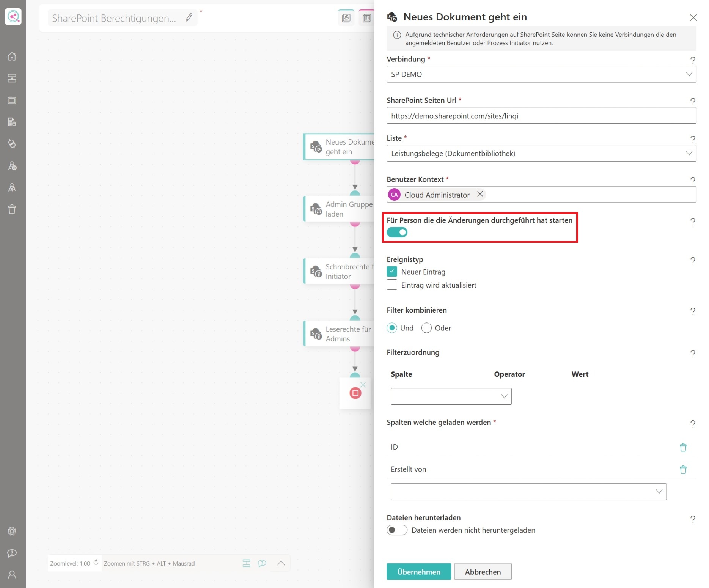
Task: Open settings gear in sidebar
Action: click(x=12, y=531)
